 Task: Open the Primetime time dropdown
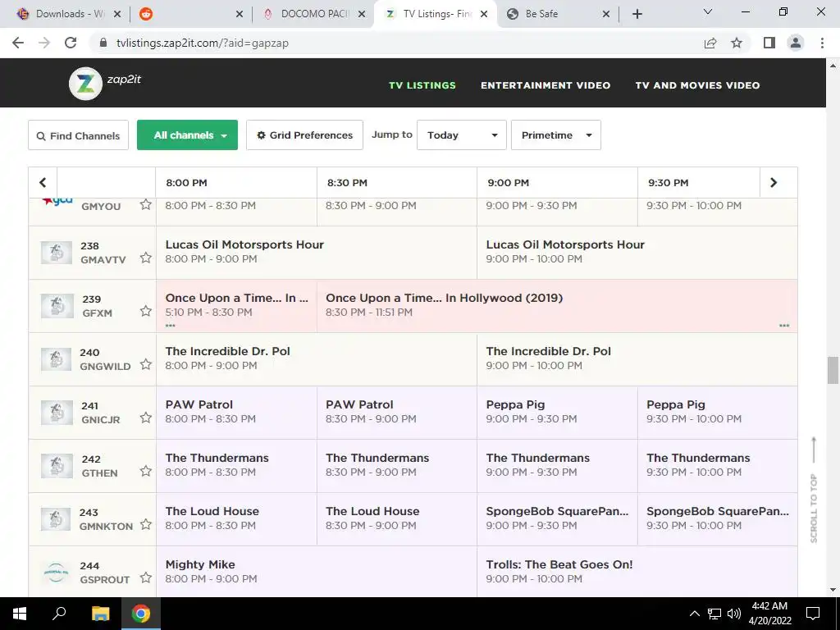tap(555, 135)
